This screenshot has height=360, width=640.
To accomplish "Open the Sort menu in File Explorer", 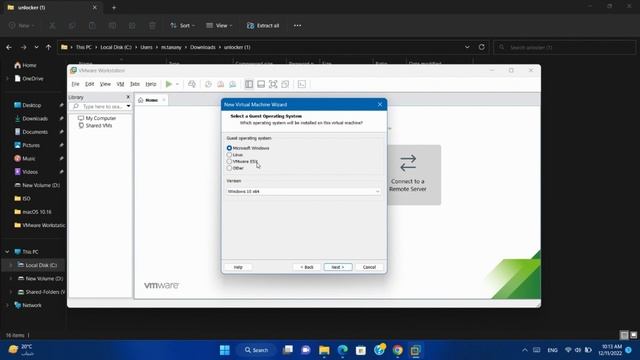I will pyautogui.click(x=182, y=25).
